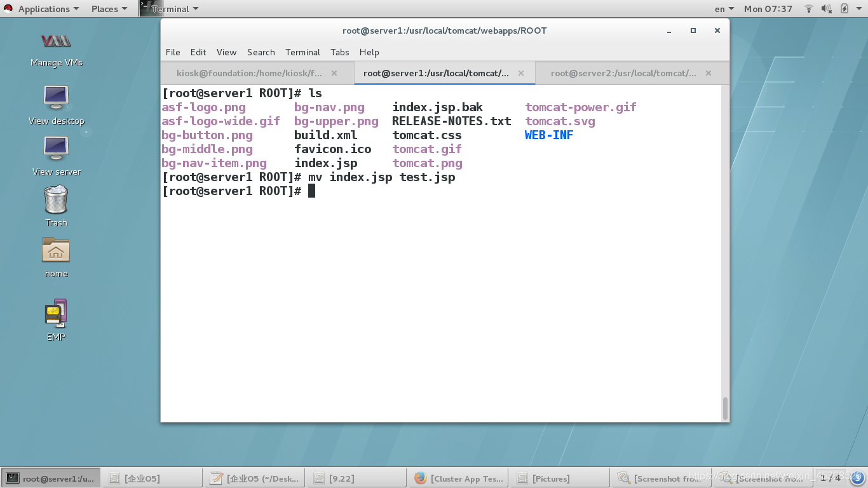Maximize the terminal window
The image size is (868, 488).
[x=693, y=30]
